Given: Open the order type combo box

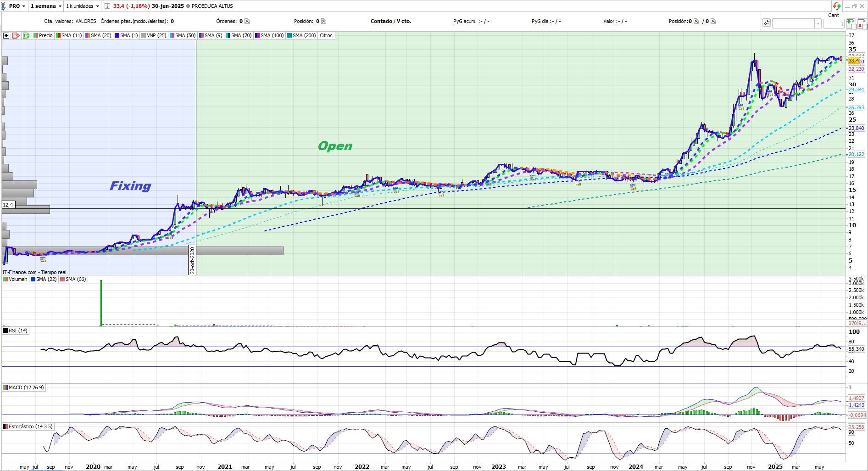Looking at the screenshot, I should pos(796,23).
